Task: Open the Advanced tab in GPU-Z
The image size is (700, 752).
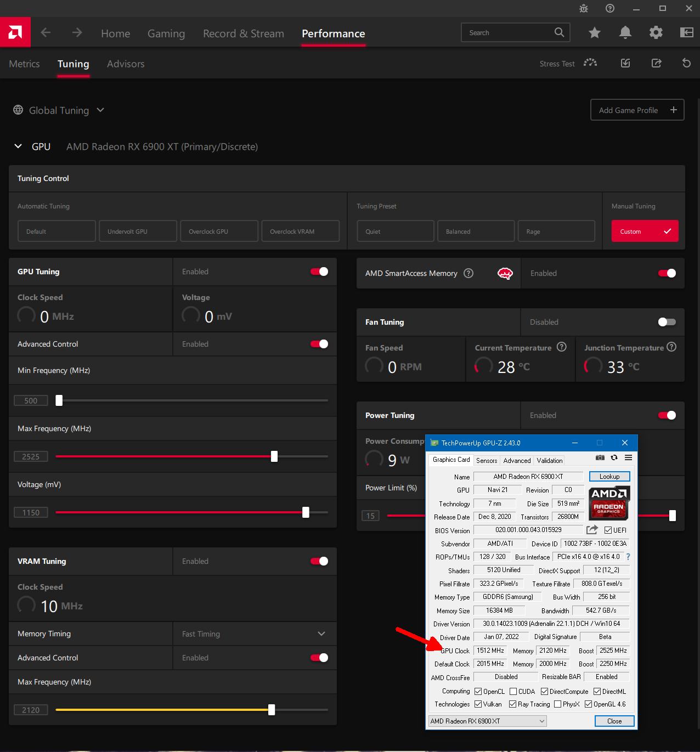Action: [x=517, y=461]
